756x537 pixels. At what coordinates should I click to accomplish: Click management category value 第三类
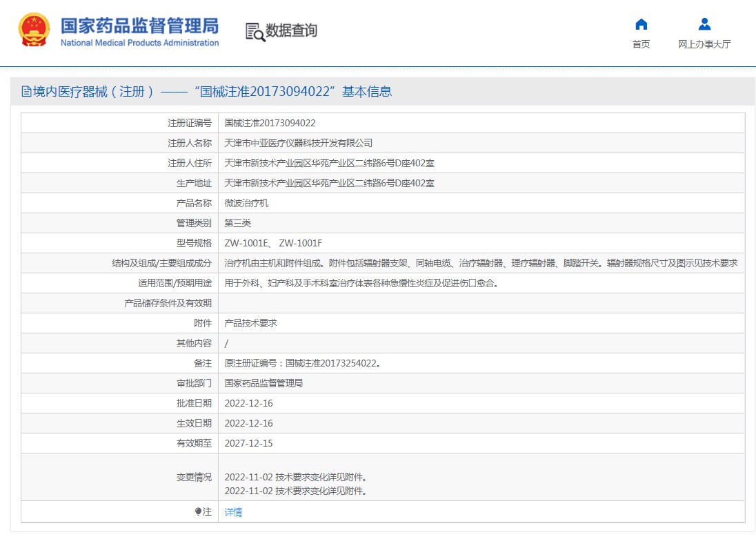click(x=238, y=223)
